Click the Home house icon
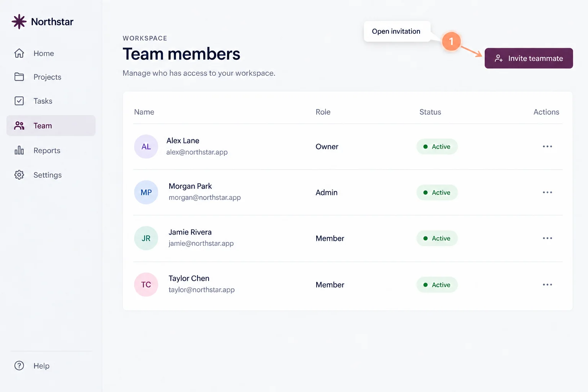 tap(19, 53)
